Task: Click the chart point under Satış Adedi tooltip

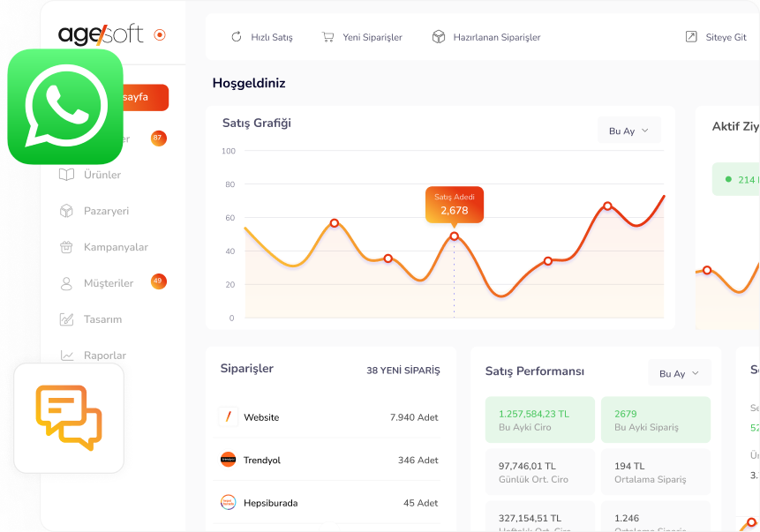Action: (455, 236)
